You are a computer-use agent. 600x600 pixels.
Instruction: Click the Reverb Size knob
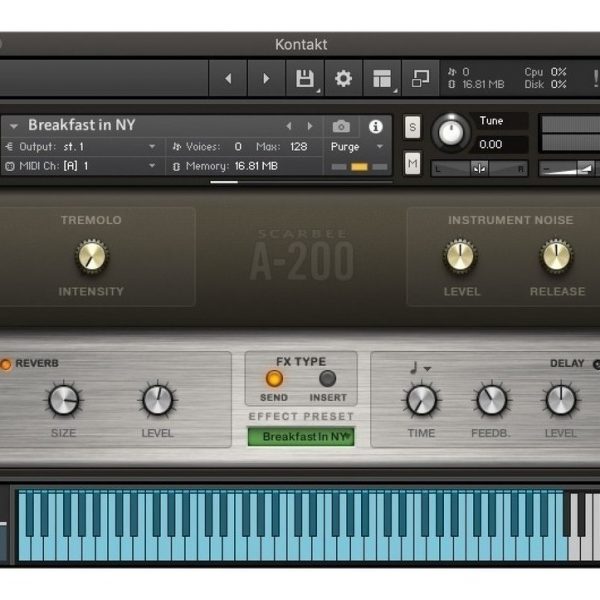(64, 400)
